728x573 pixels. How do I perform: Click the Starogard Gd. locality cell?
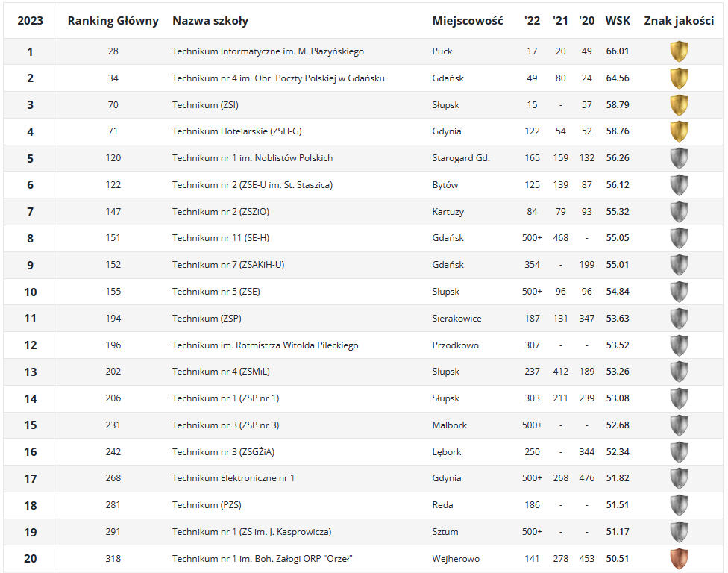point(460,158)
